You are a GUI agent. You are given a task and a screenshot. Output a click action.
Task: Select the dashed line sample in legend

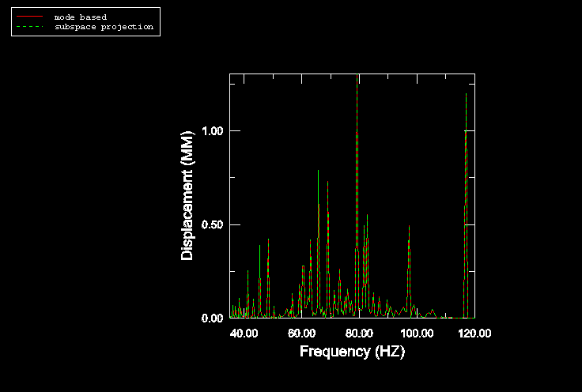click(x=27, y=27)
